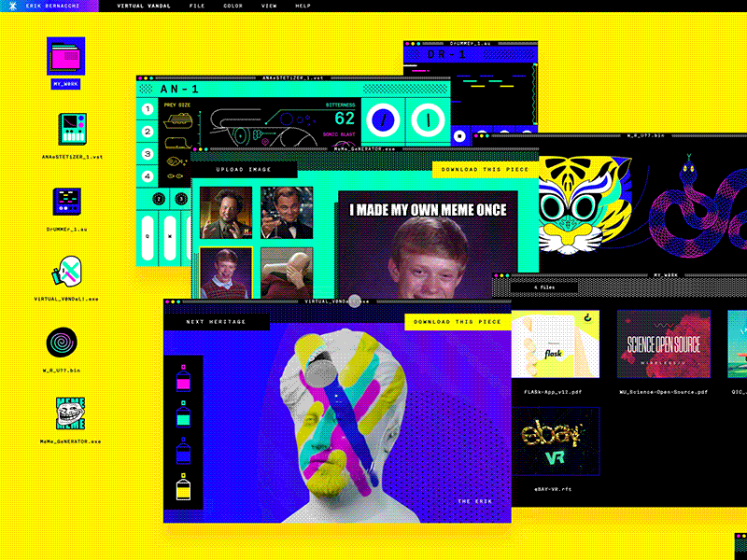747x560 pixels.
Task: Click the Erik Bernacchi name in menu bar
Action: pyautogui.click(x=52, y=6)
